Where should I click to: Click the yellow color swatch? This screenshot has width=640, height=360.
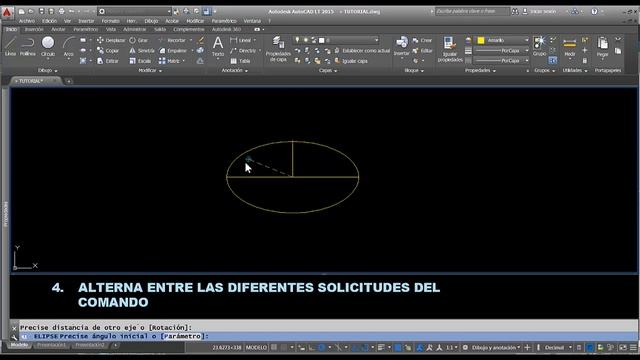tap(481, 40)
